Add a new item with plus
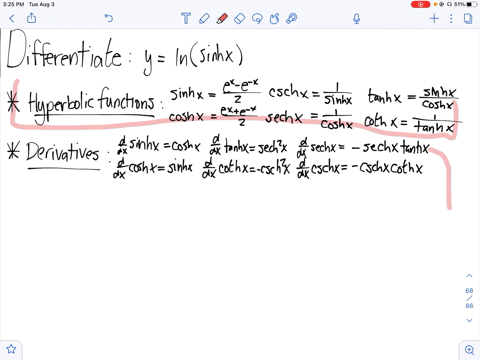The width and height of the screenshot is (480, 360). [434, 18]
